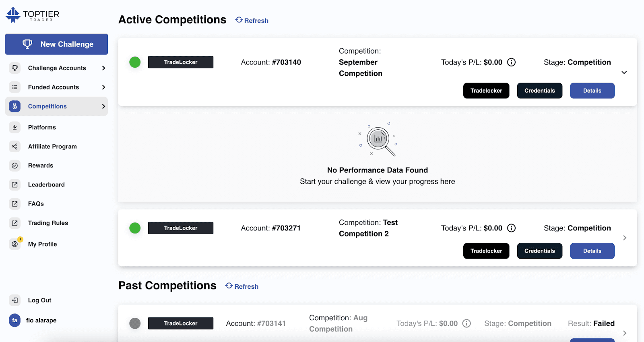Expand the Funded Accounts submenu arrow
Viewport: 644px width, 342px height.
(x=103, y=87)
